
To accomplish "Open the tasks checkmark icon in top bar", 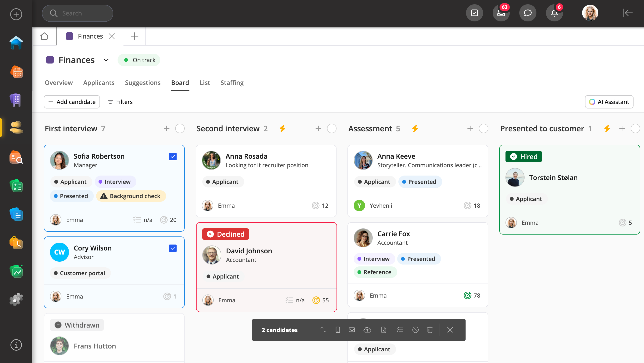I will click(x=474, y=13).
